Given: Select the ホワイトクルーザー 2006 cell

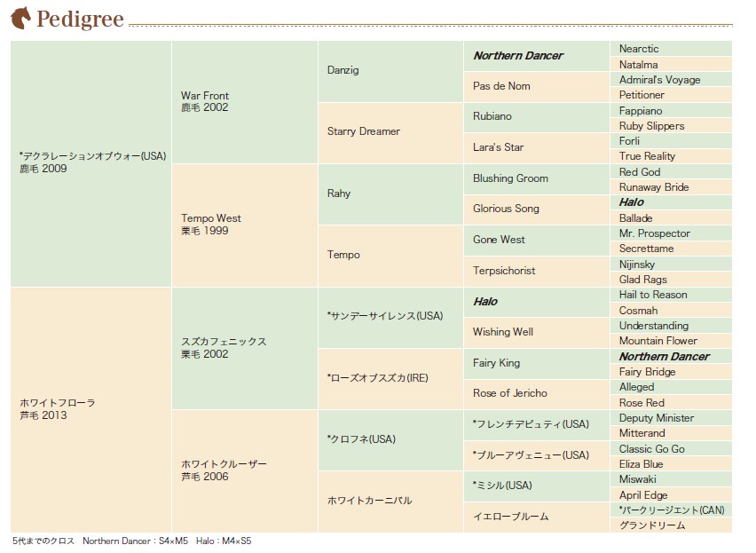Looking at the screenshot, I should point(244,471).
